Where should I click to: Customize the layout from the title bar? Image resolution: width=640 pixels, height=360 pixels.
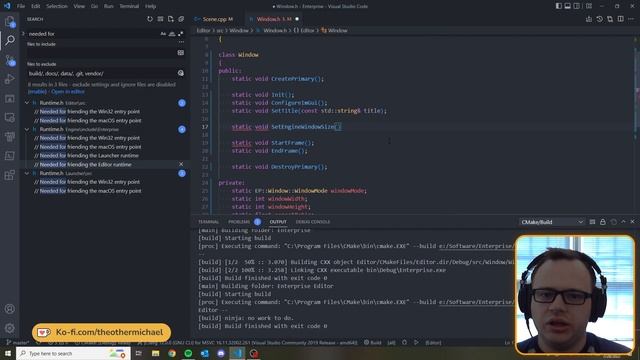point(589,6)
